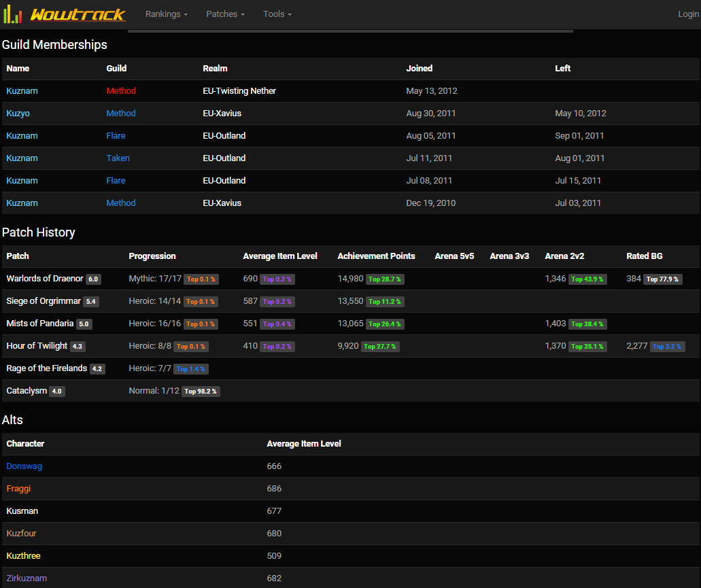Open the red Method guild link

[x=121, y=91]
